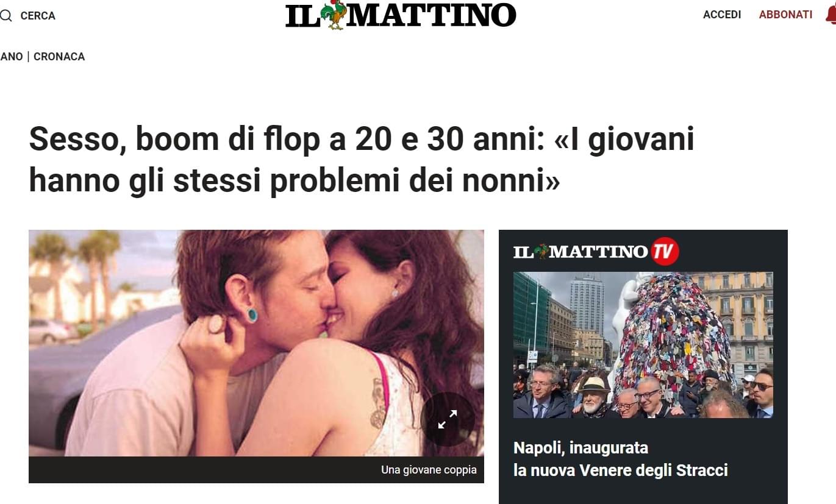Click the caption Una giovane coppia
The image size is (836, 504).
point(429,470)
